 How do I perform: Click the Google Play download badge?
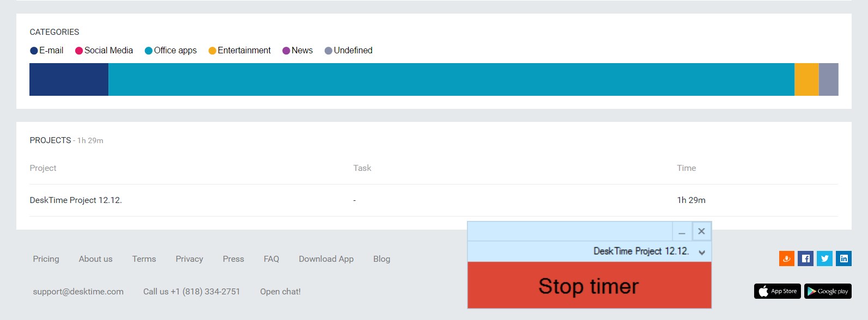point(828,291)
